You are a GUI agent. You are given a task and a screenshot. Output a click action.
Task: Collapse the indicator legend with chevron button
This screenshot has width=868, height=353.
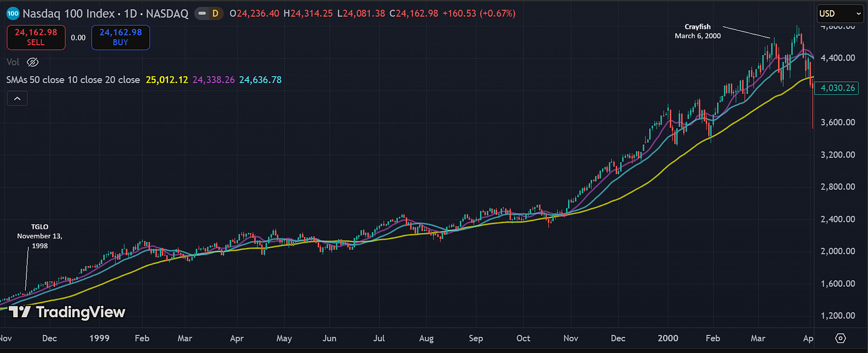click(17, 98)
